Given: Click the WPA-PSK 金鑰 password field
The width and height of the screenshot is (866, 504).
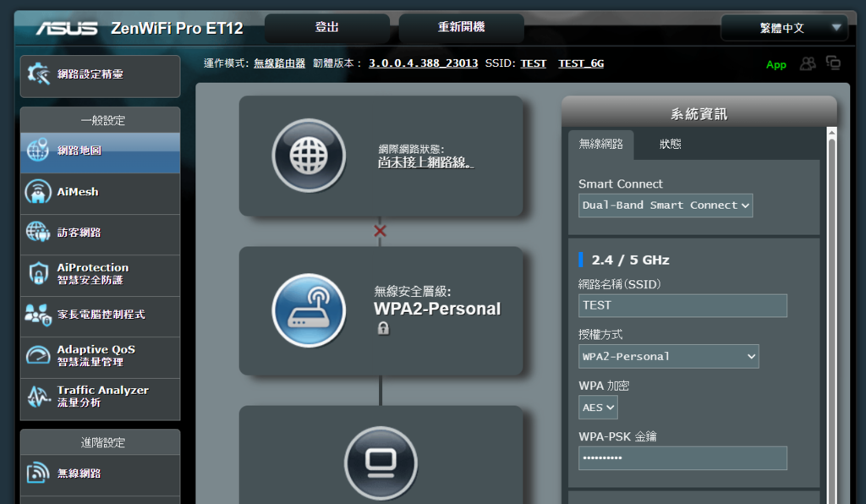Looking at the screenshot, I should coord(682,458).
